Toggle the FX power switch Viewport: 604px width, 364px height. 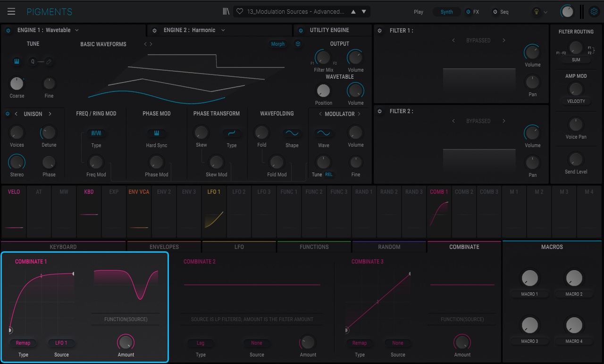click(x=468, y=12)
